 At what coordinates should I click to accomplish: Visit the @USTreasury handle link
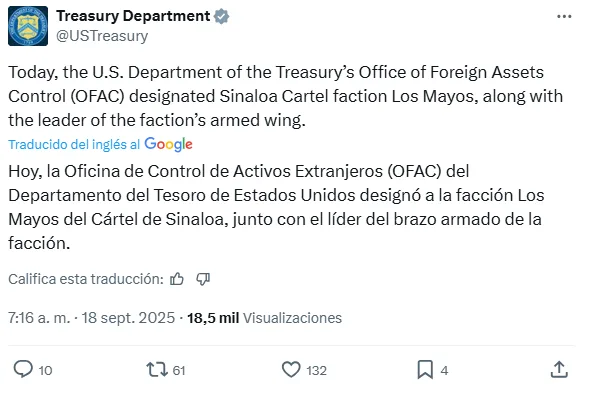[102, 36]
